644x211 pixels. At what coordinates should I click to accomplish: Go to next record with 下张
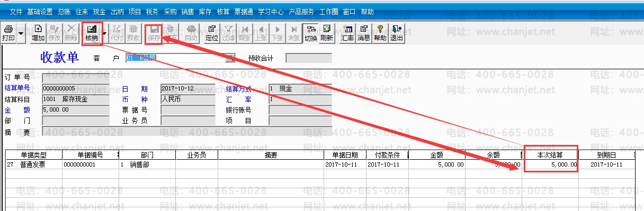pos(277,33)
